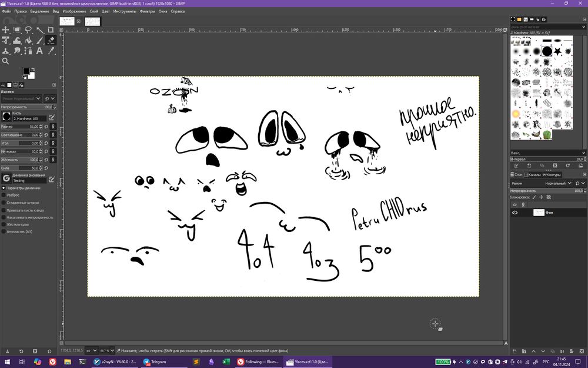This screenshot has width=588, height=368.
Task: Select the green pepper brush
Action: (x=547, y=134)
